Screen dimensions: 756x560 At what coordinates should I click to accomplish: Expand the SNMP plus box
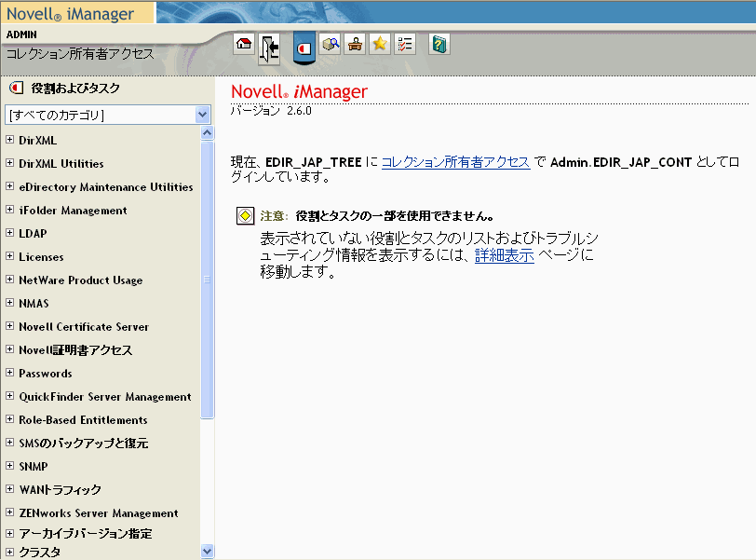[9, 466]
